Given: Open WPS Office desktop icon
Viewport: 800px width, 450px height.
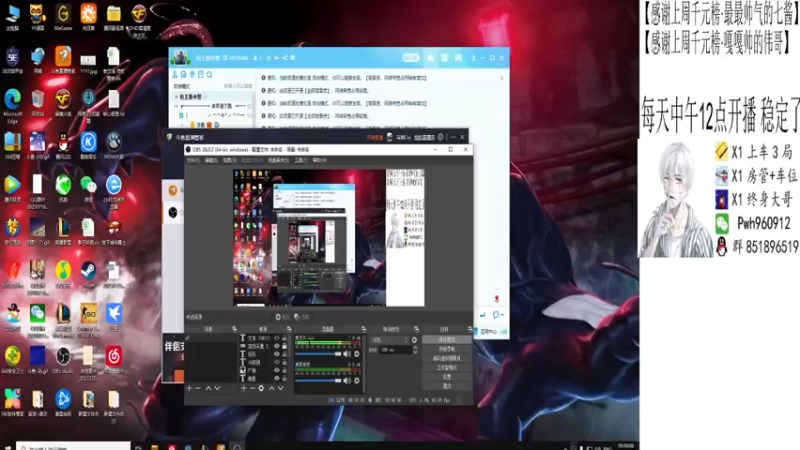Looking at the screenshot, I should [12, 272].
